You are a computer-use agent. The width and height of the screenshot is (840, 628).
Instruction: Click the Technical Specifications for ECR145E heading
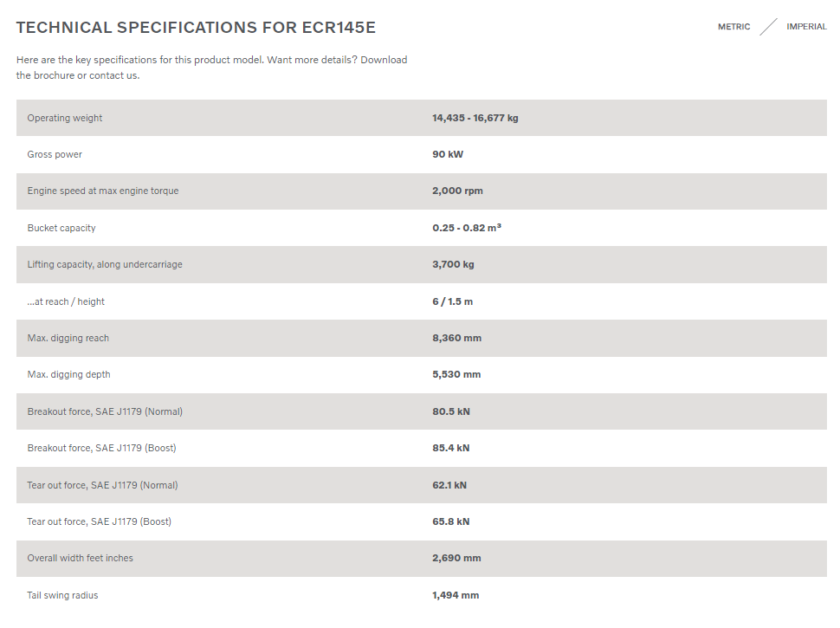[196, 28]
